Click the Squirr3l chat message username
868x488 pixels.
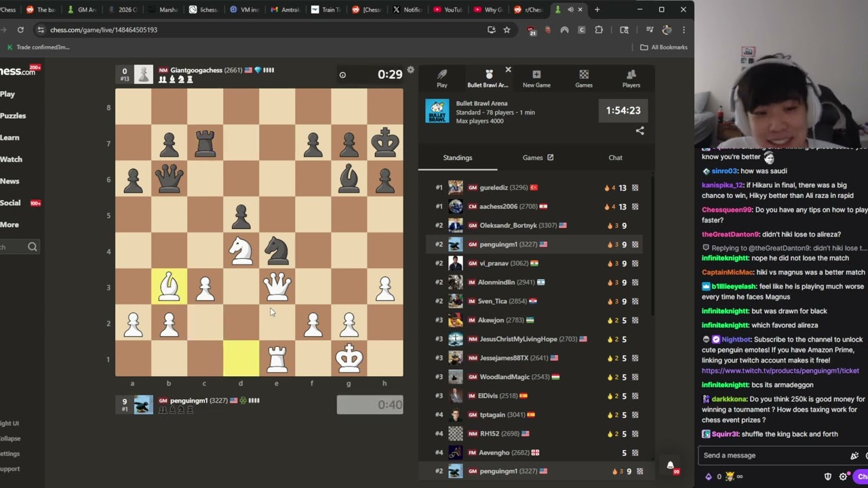[x=725, y=434]
